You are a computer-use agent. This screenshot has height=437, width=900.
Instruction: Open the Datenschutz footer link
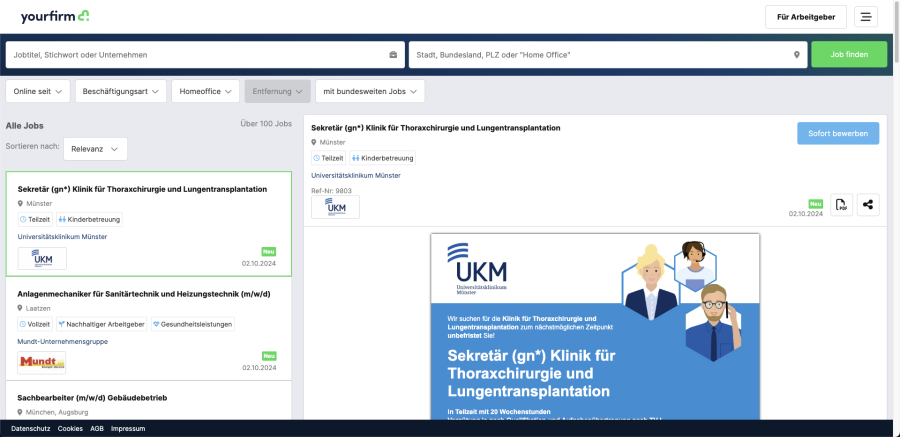30,428
